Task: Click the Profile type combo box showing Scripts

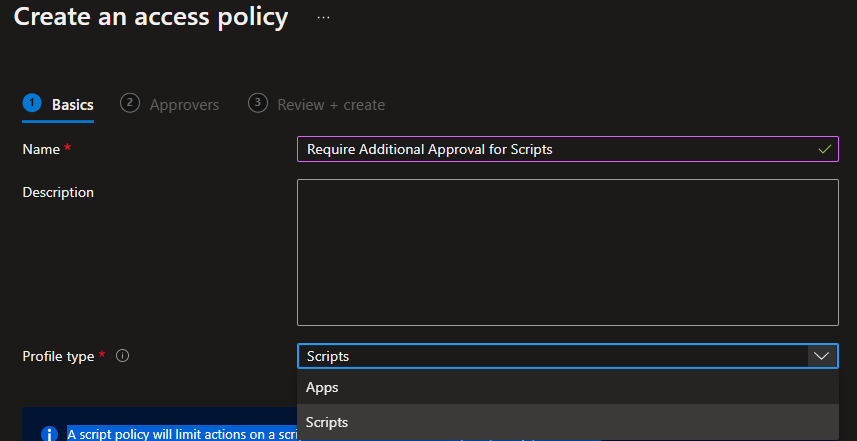Action: pyautogui.click(x=552, y=356)
